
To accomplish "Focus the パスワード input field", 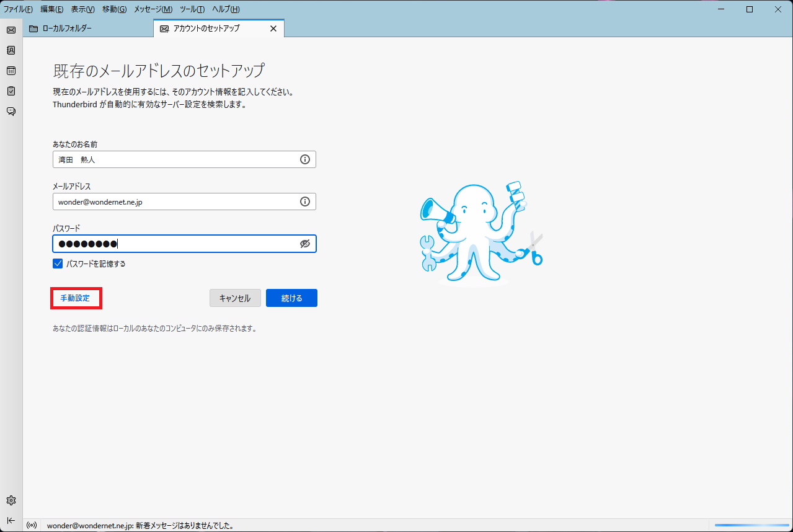I will click(184, 244).
